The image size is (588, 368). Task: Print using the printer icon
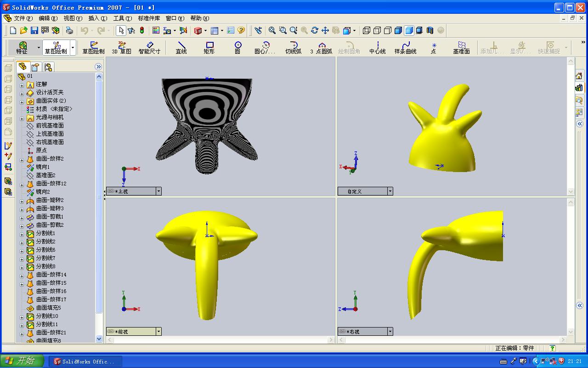pos(69,30)
